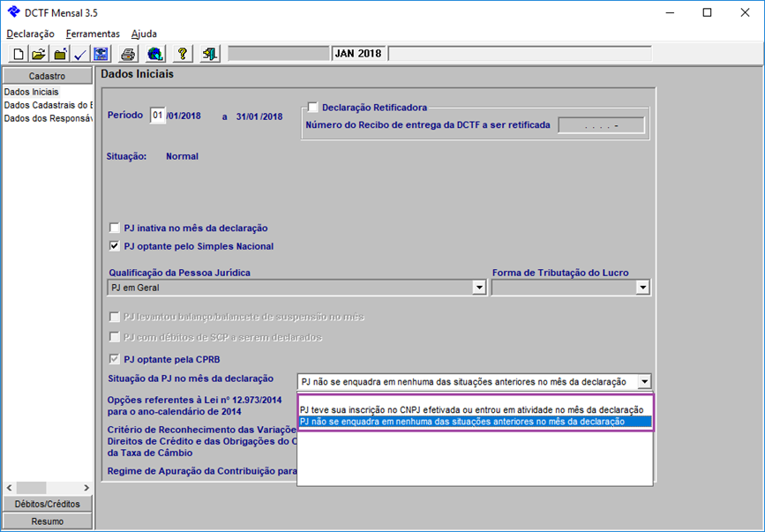This screenshot has width=765, height=532.
Task: Select Dados Cadastrais in sidebar list
Action: tap(49, 105)
